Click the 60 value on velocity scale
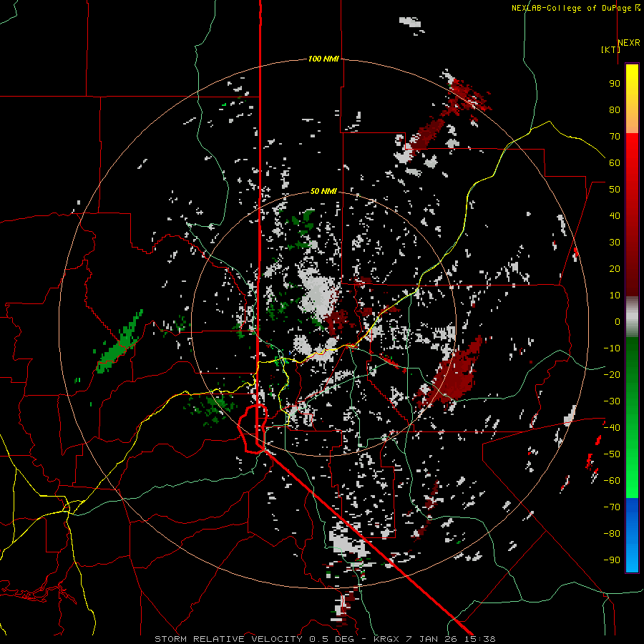 click(615, 162)
